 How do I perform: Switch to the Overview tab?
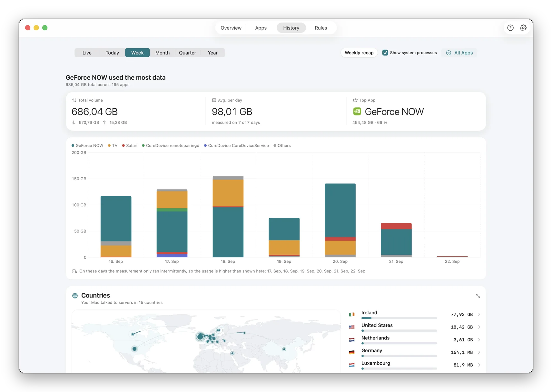(231, 28)
